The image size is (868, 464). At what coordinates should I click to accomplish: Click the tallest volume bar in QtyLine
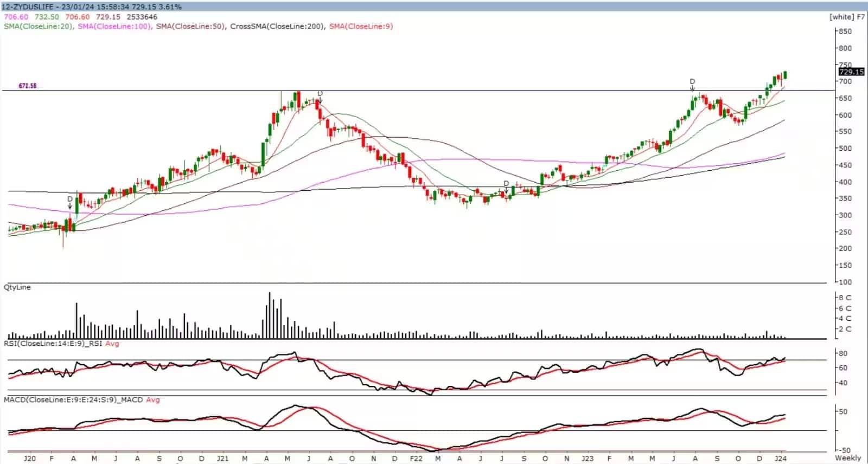pos(270,315)
